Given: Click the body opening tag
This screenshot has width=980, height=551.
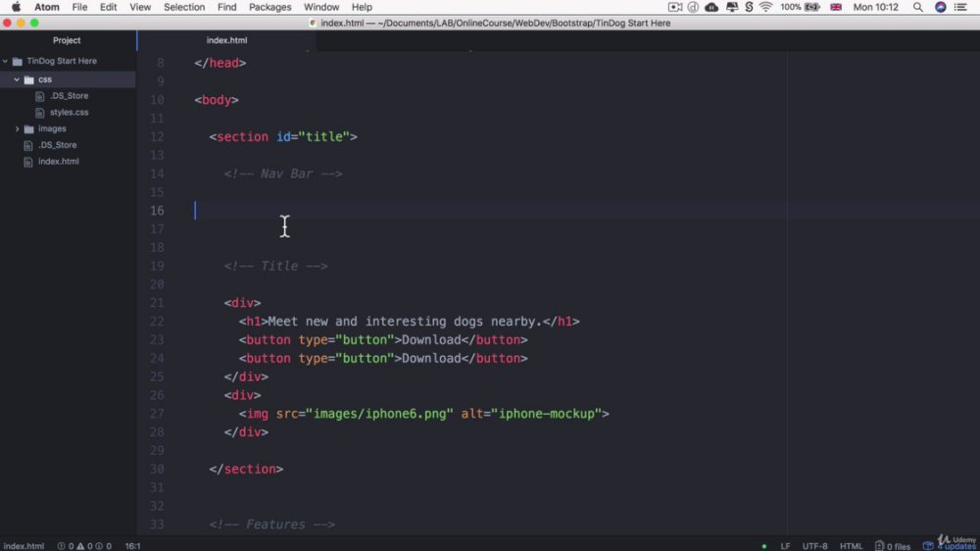Looking at the screenshot, I should tap(217, 99).
